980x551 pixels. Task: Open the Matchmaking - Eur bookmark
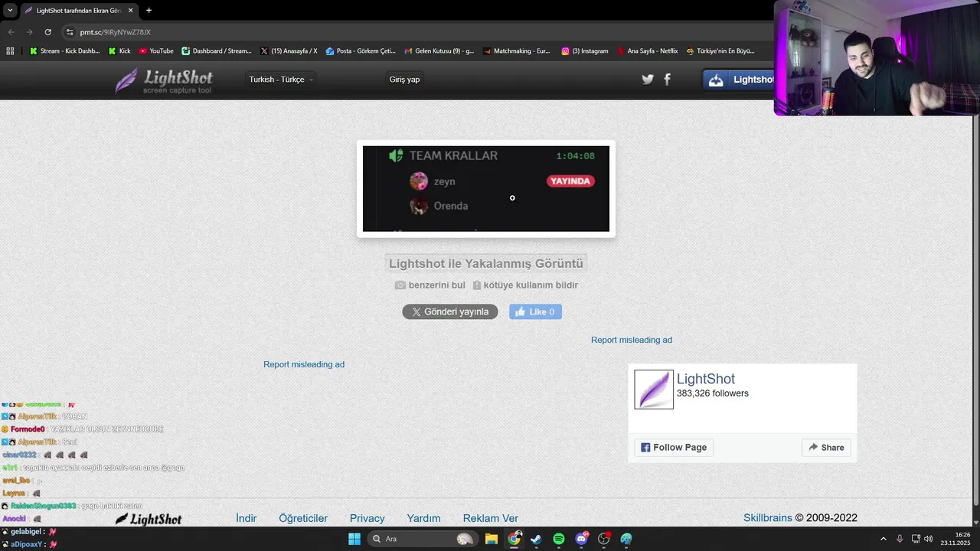tap(517, 51)
